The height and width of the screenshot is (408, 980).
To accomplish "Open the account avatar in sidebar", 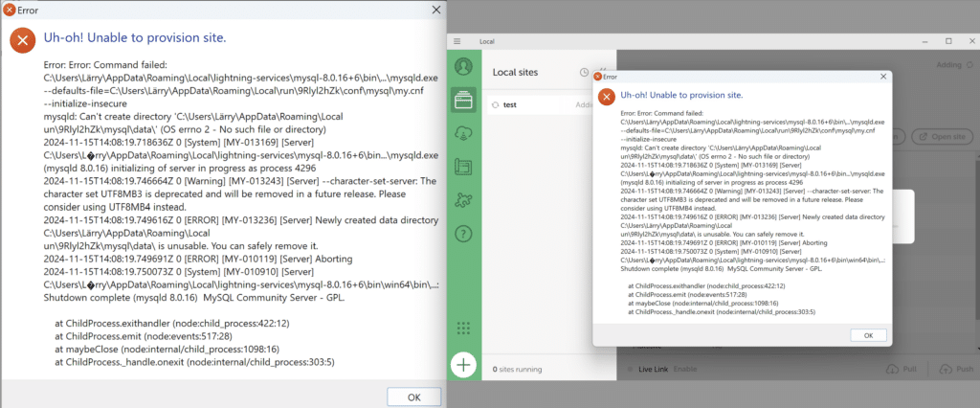I will pyautogui.click(x=464, y=66).
